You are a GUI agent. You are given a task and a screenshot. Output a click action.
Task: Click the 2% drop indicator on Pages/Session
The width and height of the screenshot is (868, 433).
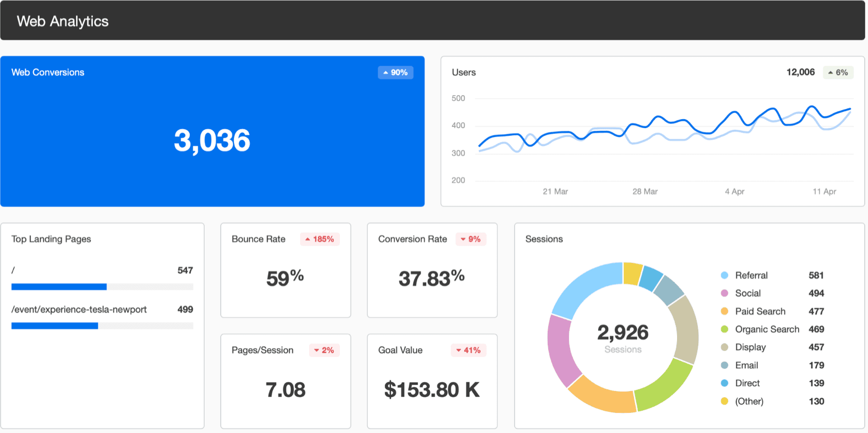[324, 350]
